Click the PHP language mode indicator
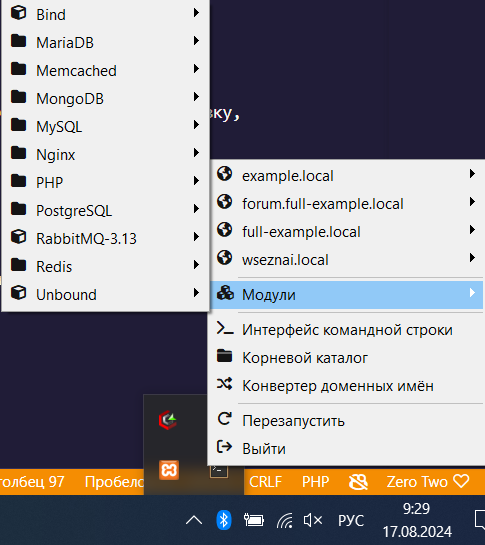485x545 pixels. [x=315, y=482]
